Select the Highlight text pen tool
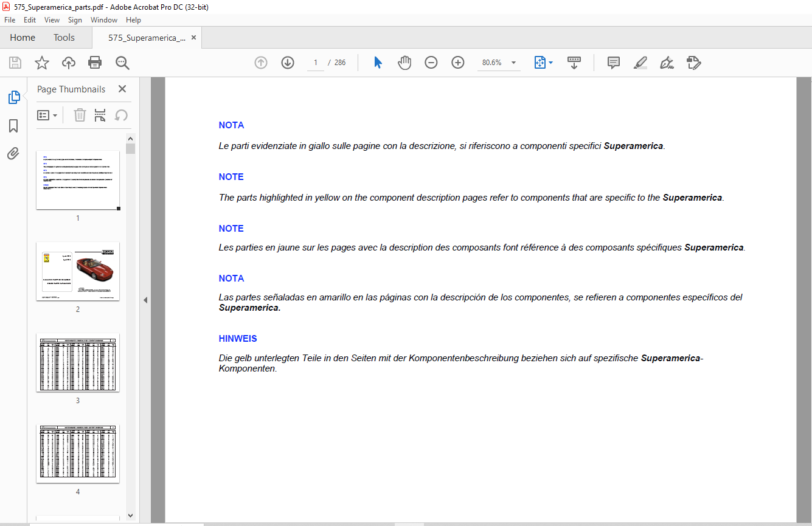812x526 pixels. pyautogui.click(x=640, y=63)
